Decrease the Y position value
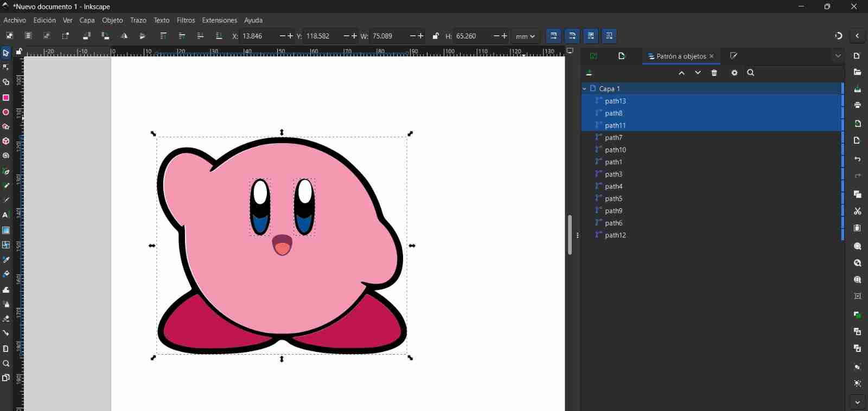868x411 pixels. point(347,36)
